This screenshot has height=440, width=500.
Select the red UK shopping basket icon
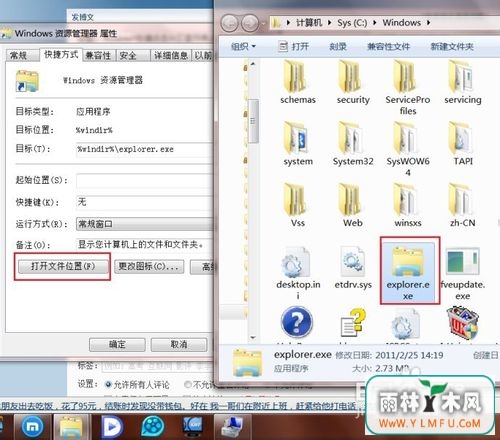click(x=462, y=323)
